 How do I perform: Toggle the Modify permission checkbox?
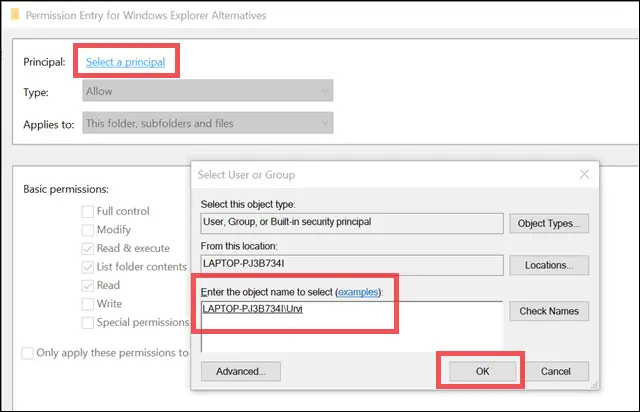(x=88, y=230)
